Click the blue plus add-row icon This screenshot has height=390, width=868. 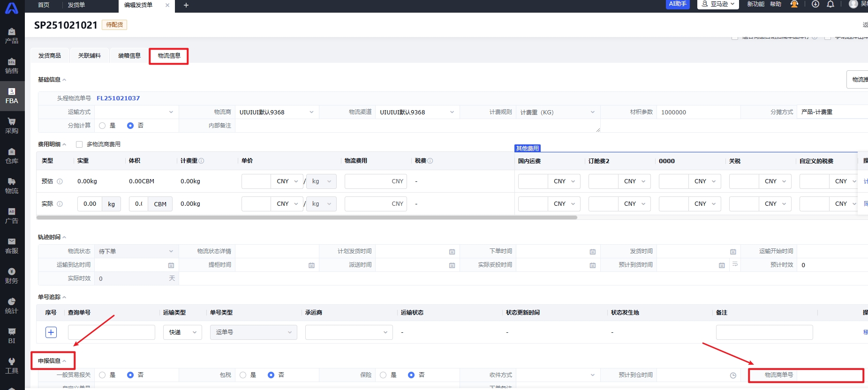[51, 332]
